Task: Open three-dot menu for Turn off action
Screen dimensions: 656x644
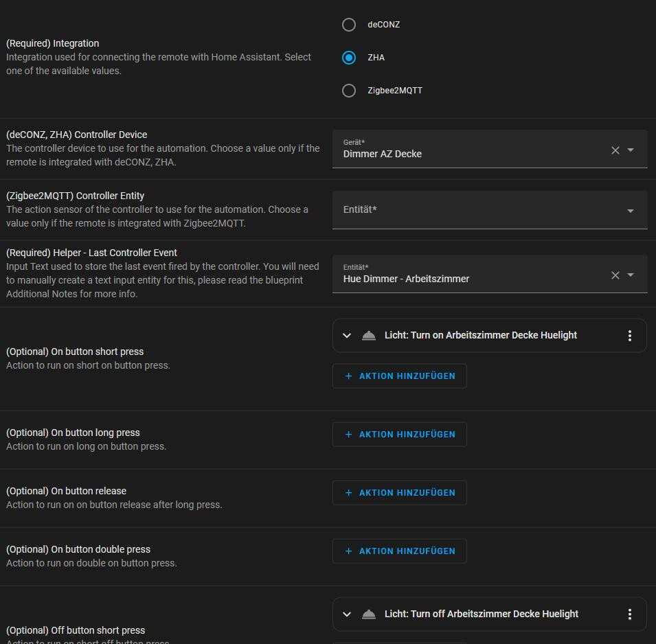Action: coord(630,614)
